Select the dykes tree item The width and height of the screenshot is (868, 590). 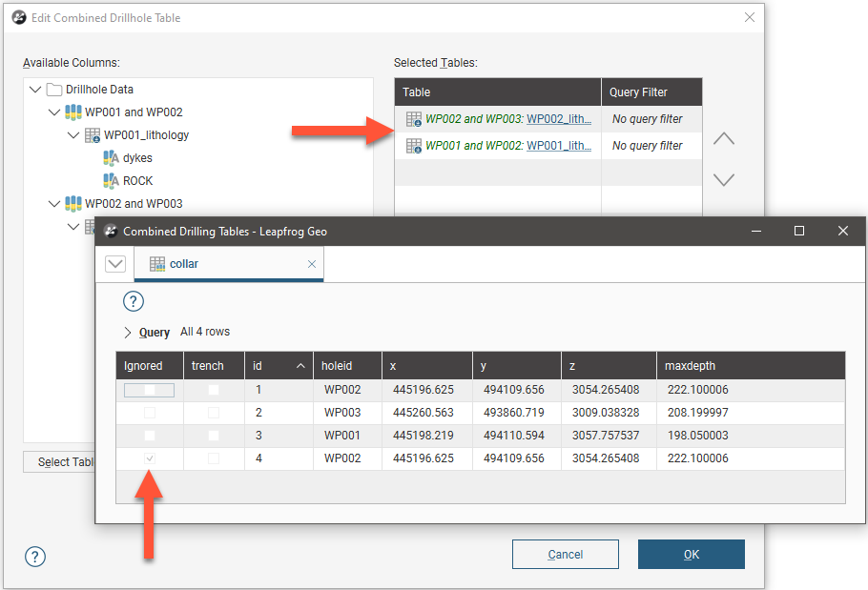[x=137, y=158]
